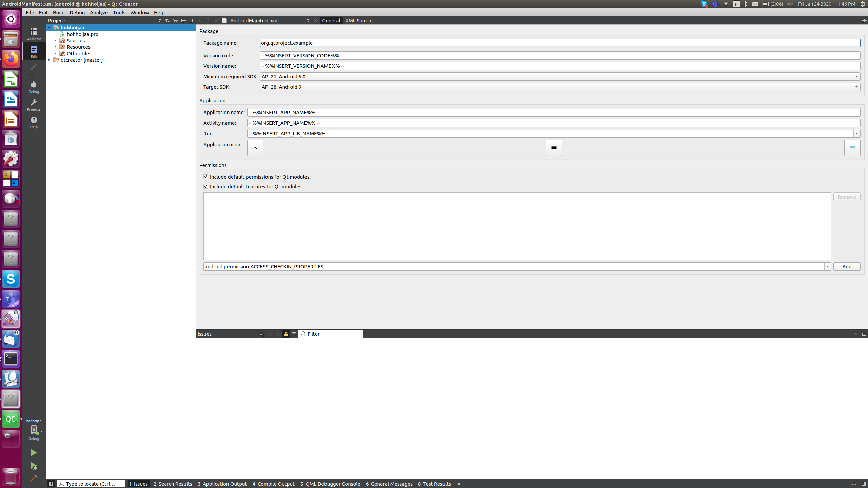Open Minimum required SDK dropdown

point(856,76)
